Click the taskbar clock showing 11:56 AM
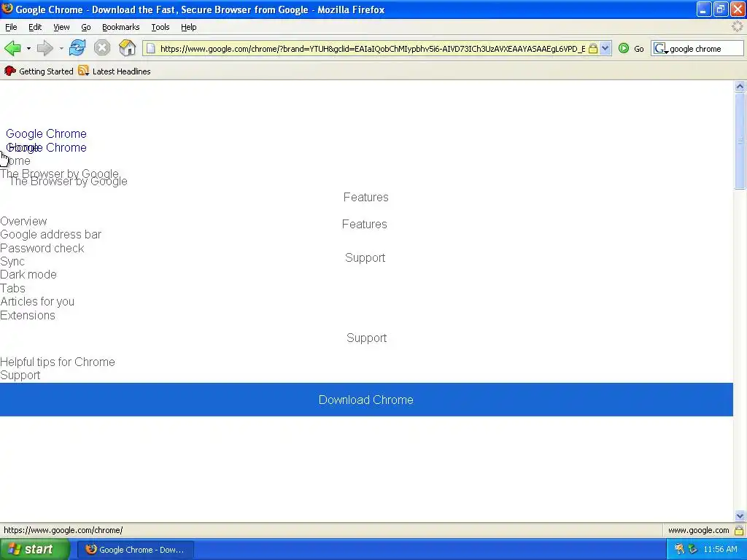 click(720, 549)
